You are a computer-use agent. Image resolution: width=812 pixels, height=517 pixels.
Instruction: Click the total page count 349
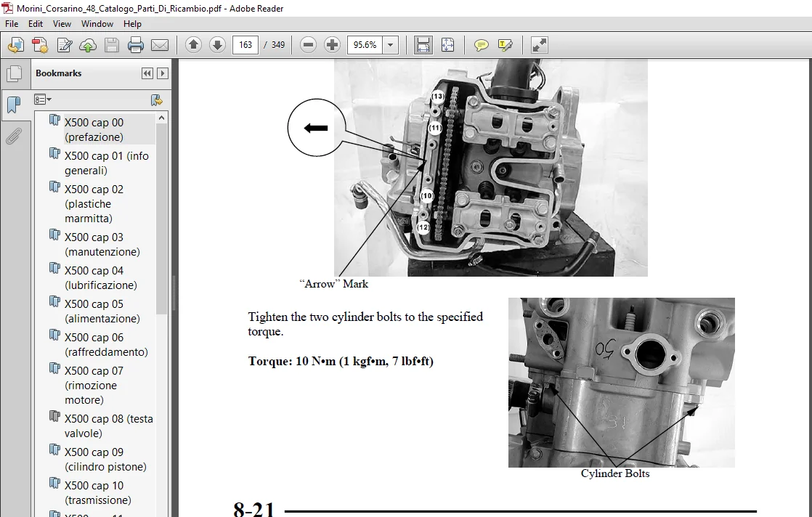[278, 45]
